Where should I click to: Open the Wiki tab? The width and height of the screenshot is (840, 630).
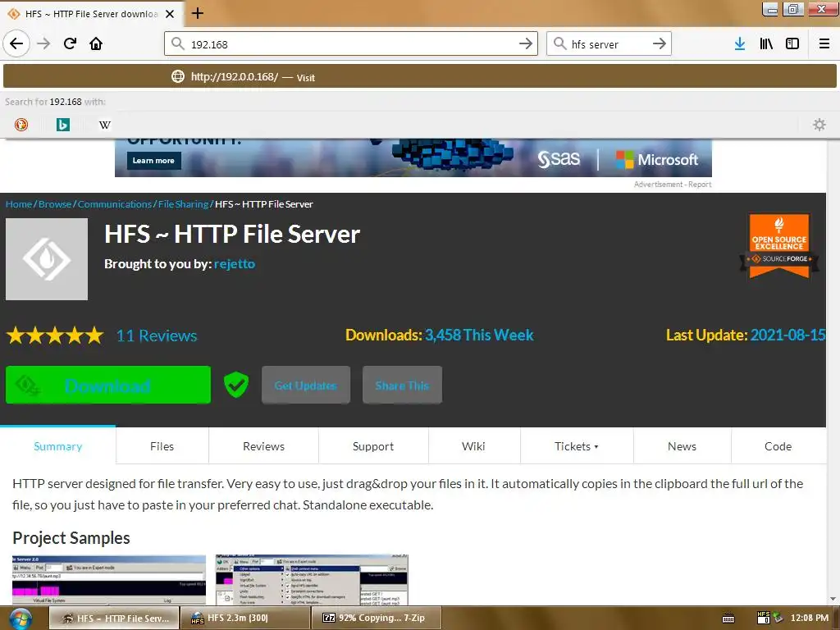pos(473,445)
